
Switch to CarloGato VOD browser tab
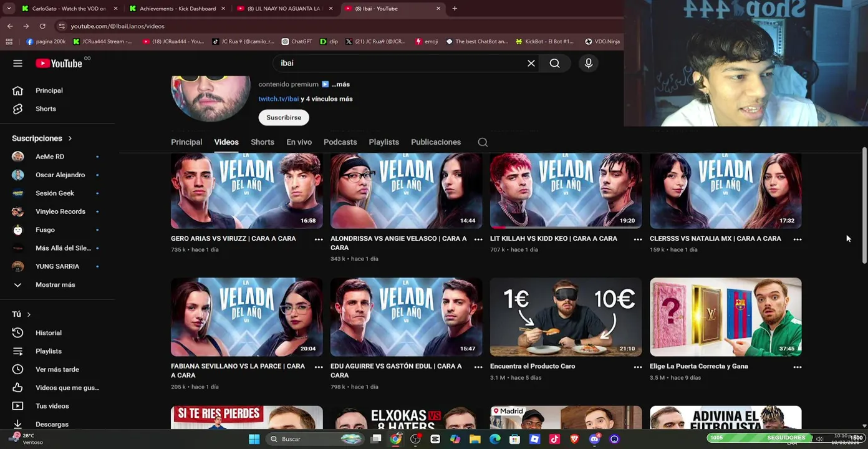click(x=69, y=9)
